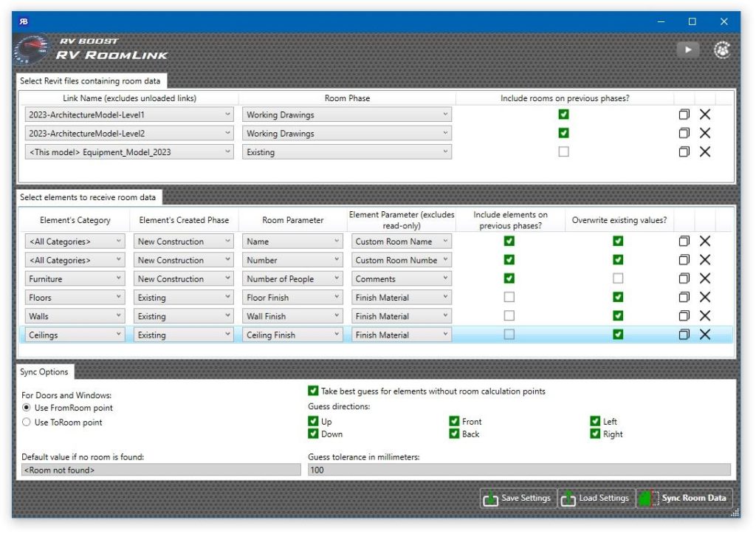The width and height of the screenshot is (756, 534).
Task: Click the Overwrite existing values column header
Action: click(x=619, y=220)
